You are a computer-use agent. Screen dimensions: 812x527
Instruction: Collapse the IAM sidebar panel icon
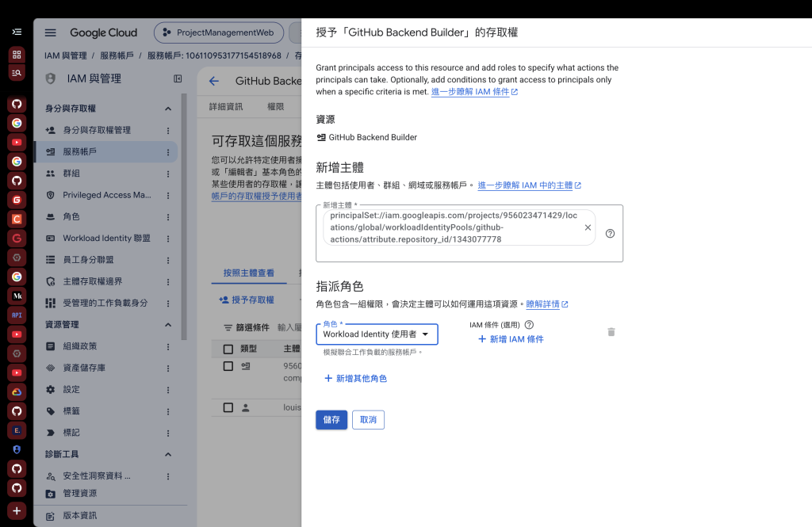(x=178, y=78)
